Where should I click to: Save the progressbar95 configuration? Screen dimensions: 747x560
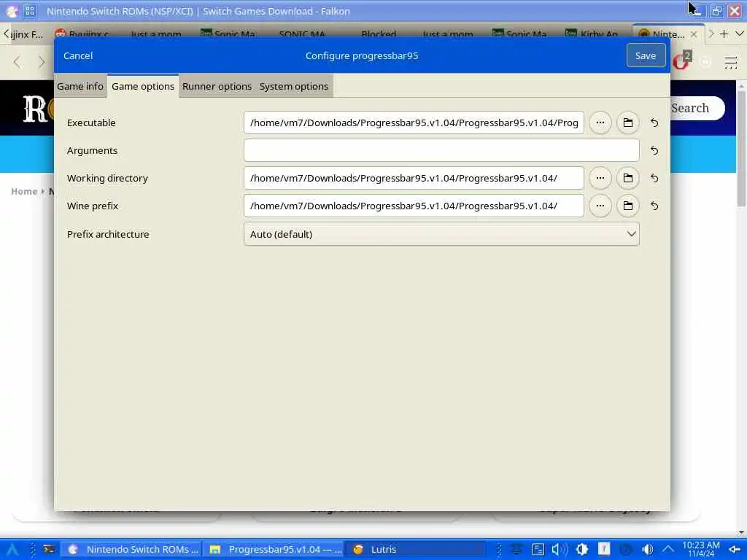[646, 55]
